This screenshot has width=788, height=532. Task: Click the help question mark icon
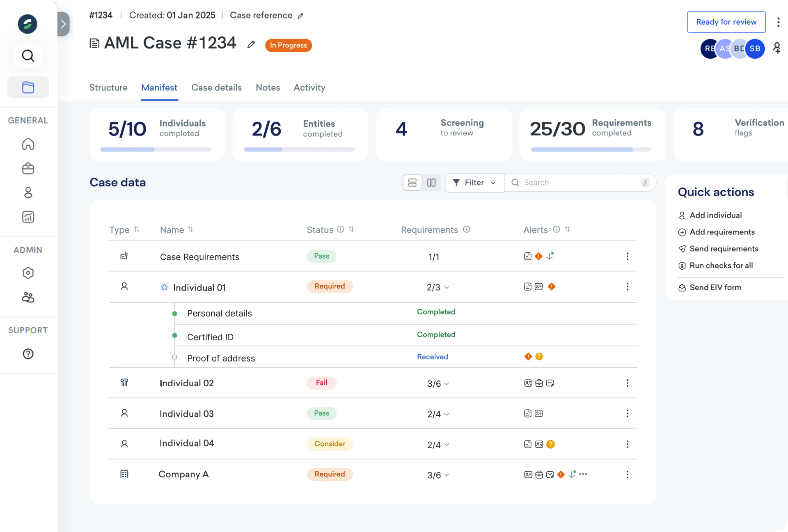pyautogui.click(x=28, y=354)
